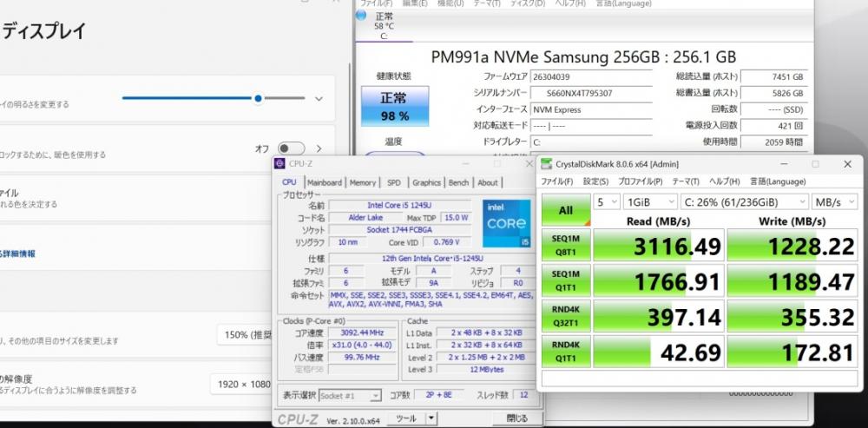Screen dimensions: 868x428
Task: Open night light settings chevron beside toggle
Action: pos(319,148)
